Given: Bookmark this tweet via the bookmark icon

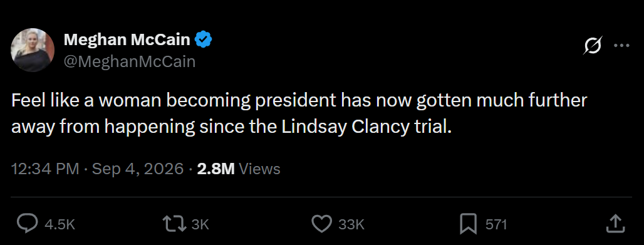Looking at the screenshot, I should pyautogui.click(x=468, y=224).
